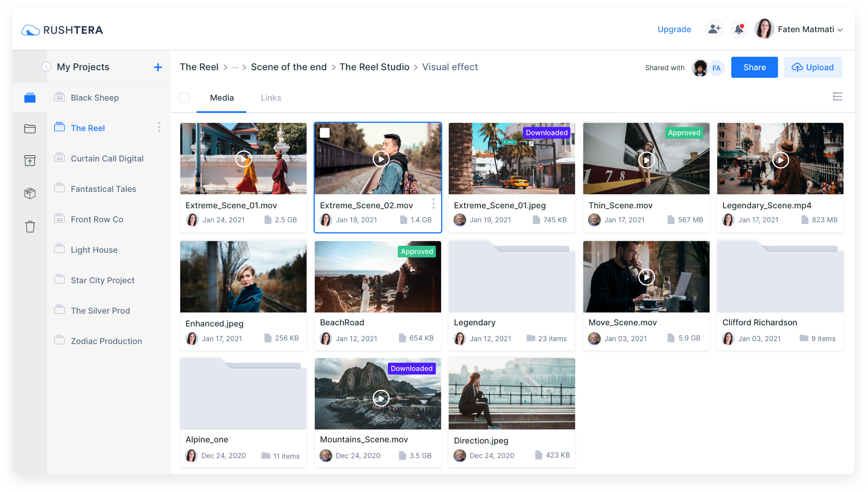This screenshot has height=492, width=868.
Task: Open Faten Matmati account dropdown
Action: [840, 30]
